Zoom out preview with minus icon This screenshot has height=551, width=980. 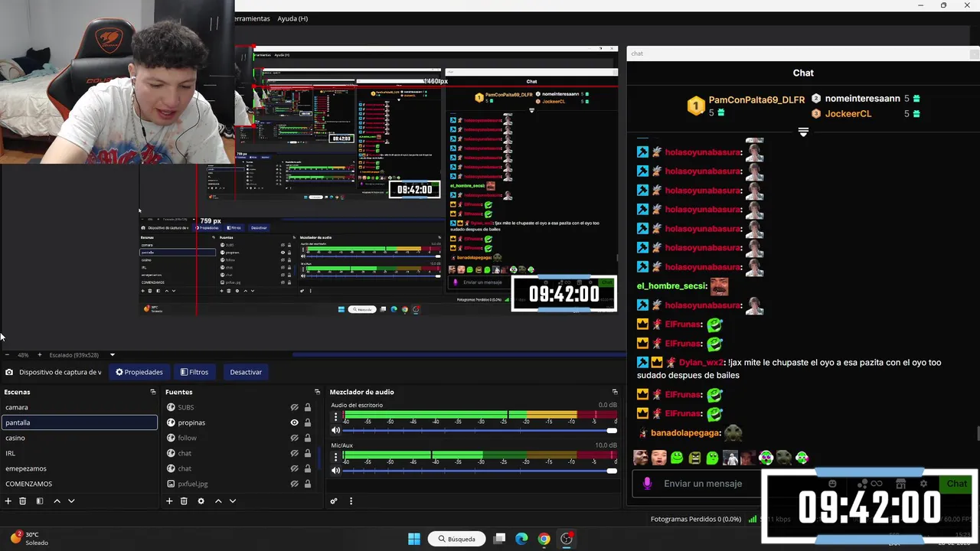(7, 355)
